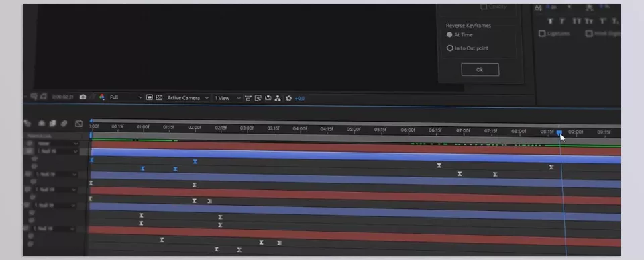644x260 pixels.
Task: Click the 05:00f mark on time ruler
Action: (354, 129)
